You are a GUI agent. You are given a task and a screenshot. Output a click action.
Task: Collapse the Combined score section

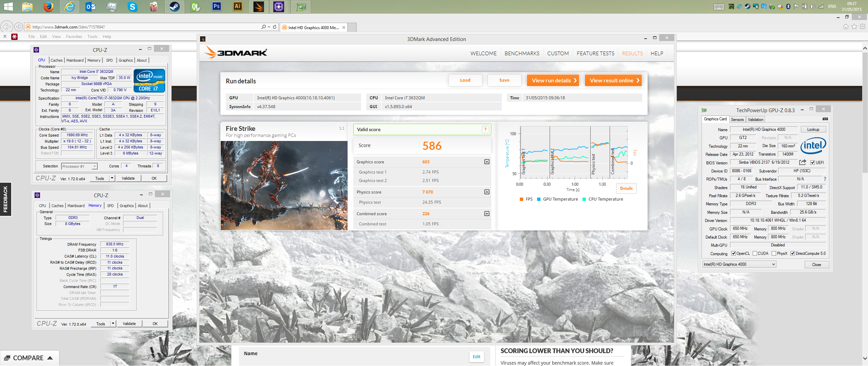(487, 214)
